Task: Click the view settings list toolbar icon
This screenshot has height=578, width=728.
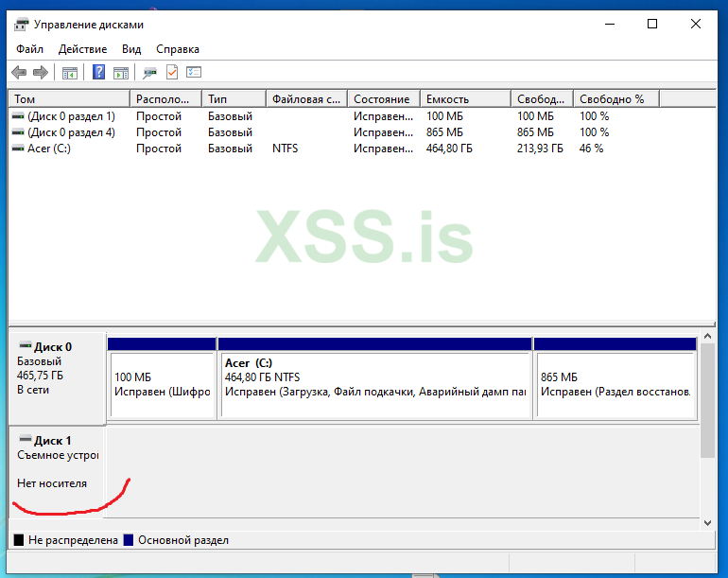Action: click(194, 73)
